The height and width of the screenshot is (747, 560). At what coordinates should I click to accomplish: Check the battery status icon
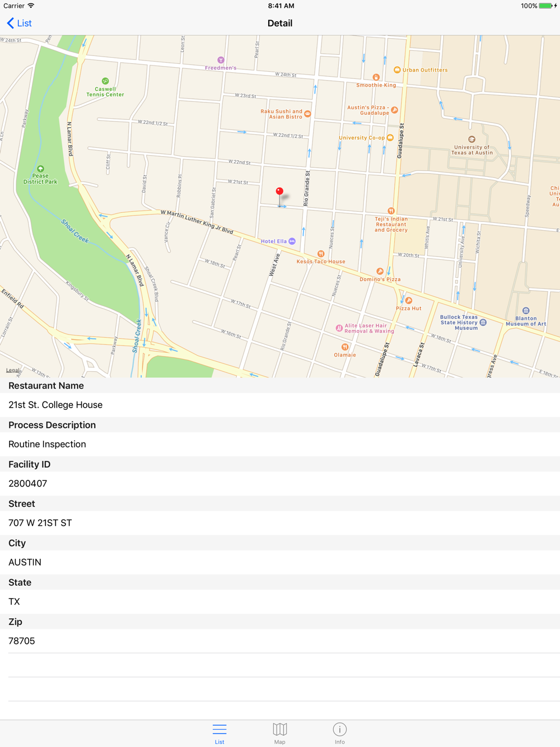(546, 6)
